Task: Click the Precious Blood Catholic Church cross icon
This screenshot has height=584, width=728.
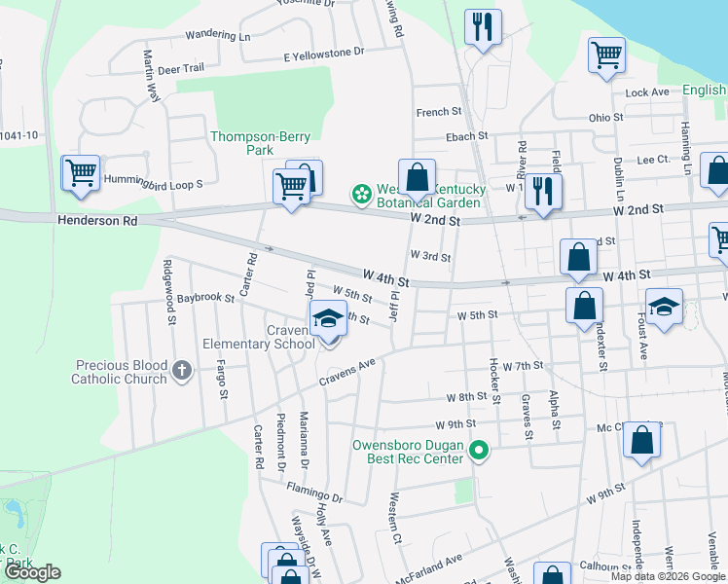Action: pyautogui.click(x=182, y=371)
